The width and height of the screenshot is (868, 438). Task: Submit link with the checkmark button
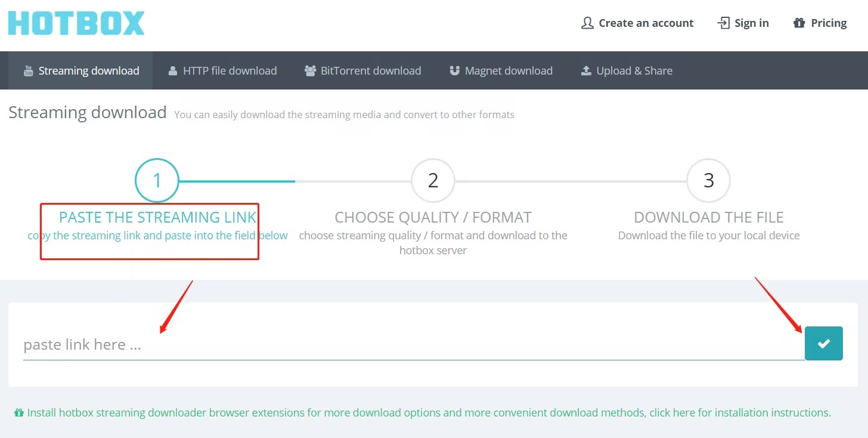click(x=824, y=343)
